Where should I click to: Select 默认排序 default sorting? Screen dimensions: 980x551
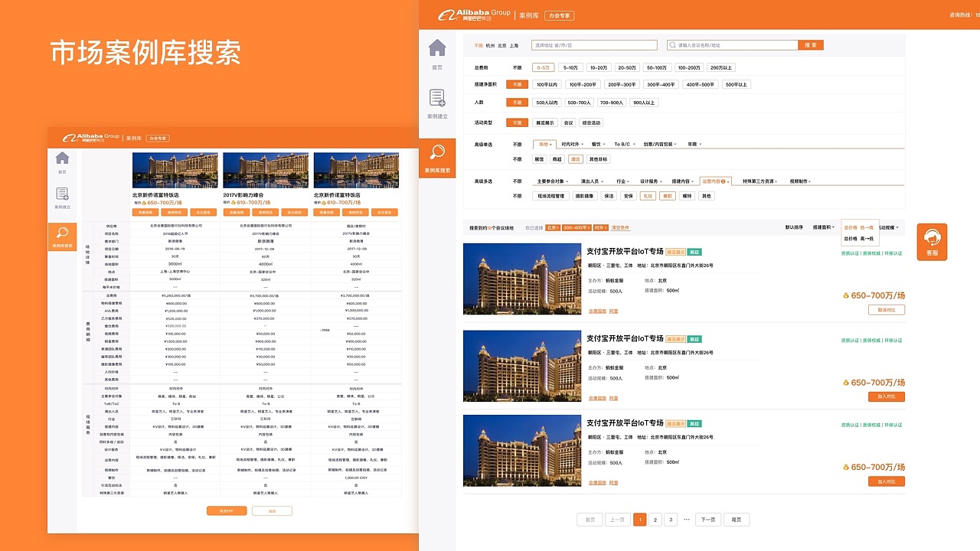tap(795, 228)
